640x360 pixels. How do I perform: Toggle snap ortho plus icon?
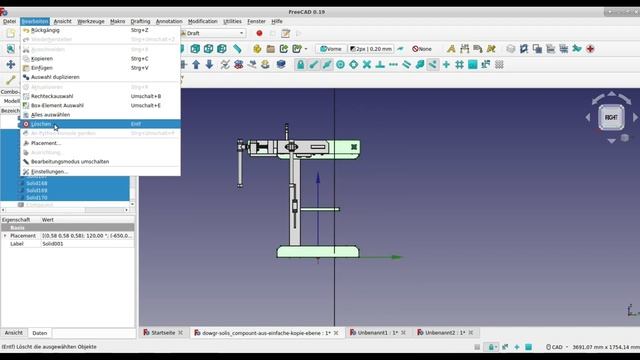click(x=446, y=64)
